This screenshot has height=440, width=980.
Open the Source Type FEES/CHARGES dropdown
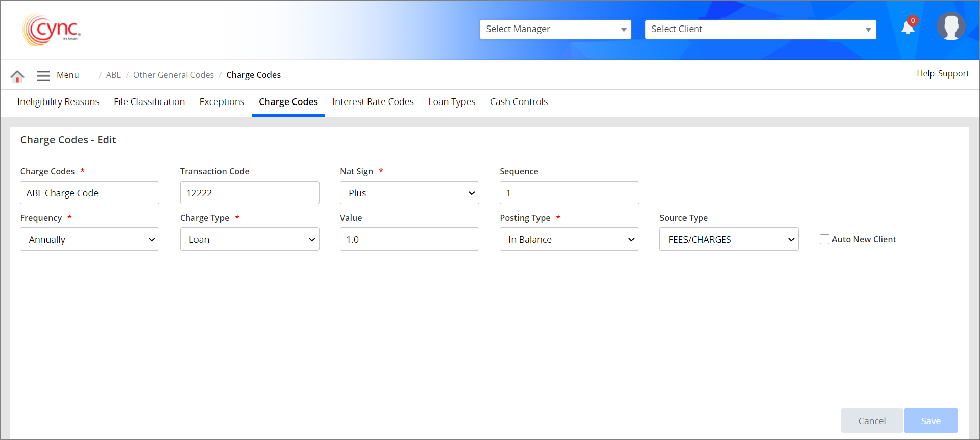[729, 240]
